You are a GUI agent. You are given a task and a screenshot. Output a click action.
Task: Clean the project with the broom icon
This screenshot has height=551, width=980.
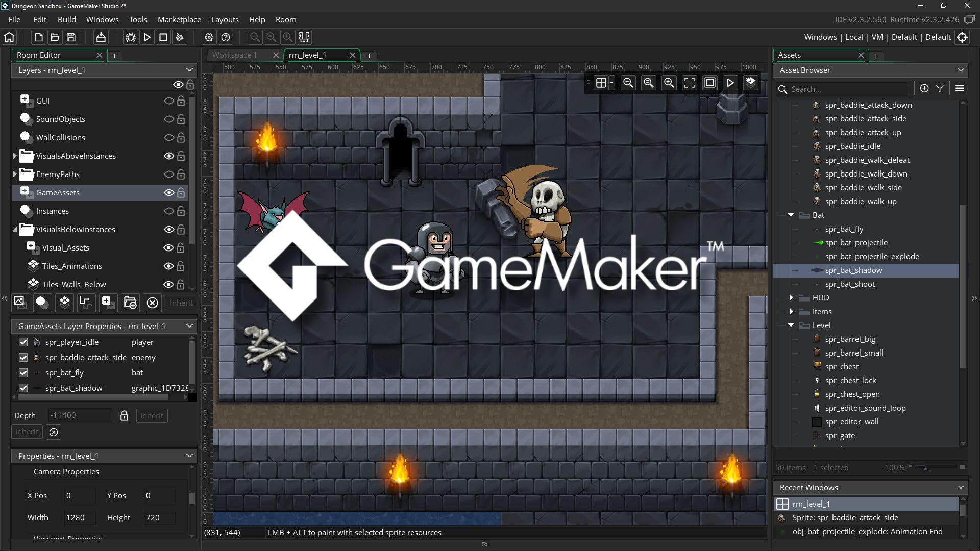pos(180,37)
